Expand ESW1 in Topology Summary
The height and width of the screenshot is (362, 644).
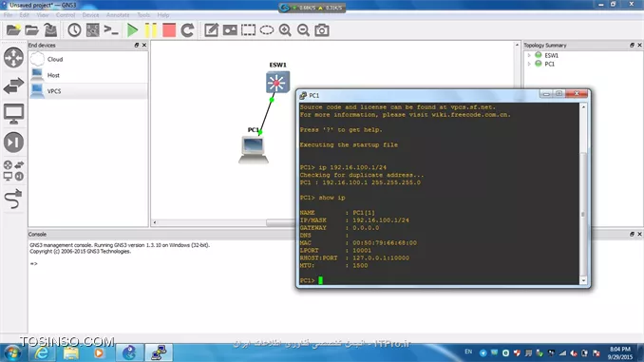coord(529,55)
